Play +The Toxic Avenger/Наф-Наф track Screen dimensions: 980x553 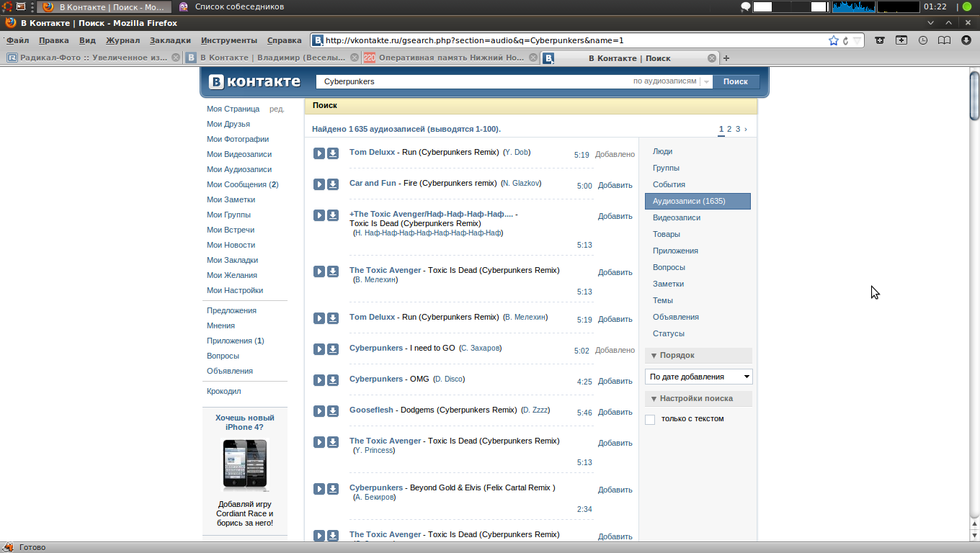pos(319,215)
